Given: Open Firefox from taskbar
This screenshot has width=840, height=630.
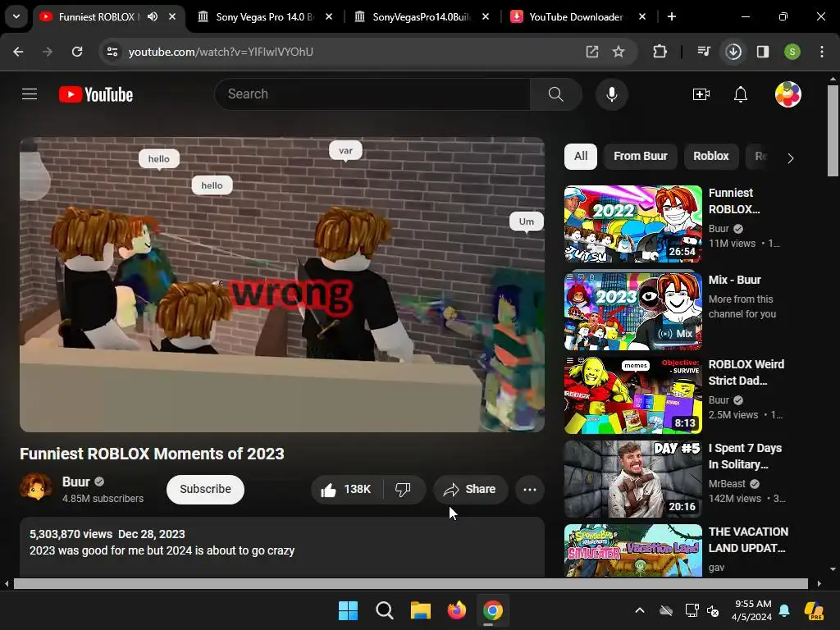Looking at the screenshot, I should [x=456, y=610].
